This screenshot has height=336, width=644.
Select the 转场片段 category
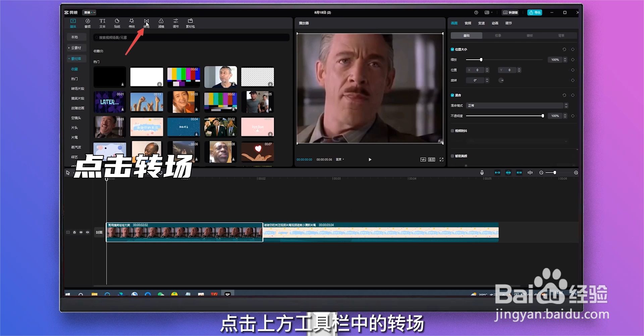pos(77,88)
